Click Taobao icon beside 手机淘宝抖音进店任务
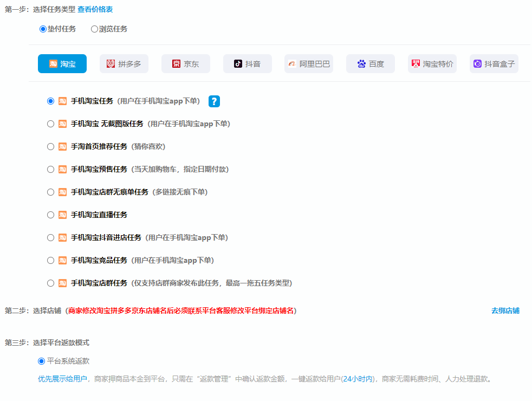Screen dimensions: 532x401 pos(62,237)
